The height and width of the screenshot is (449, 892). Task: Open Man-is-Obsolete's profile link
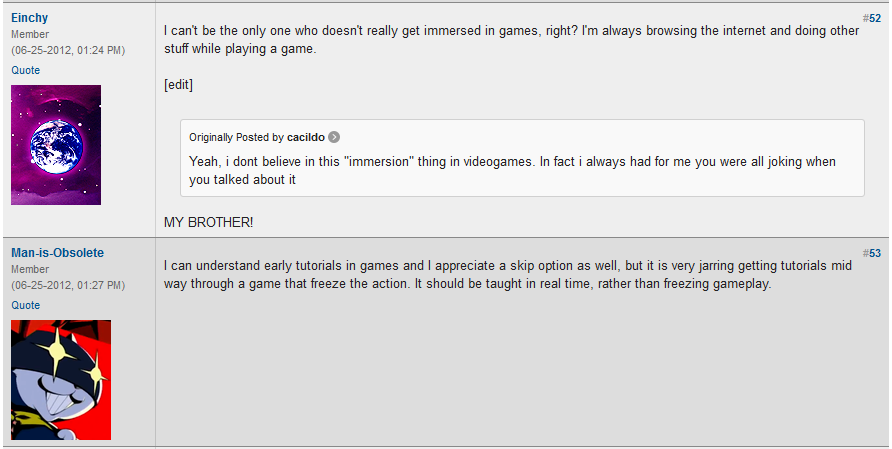pos(57,253)
